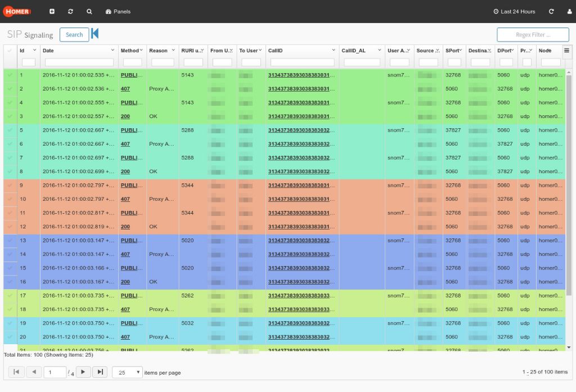Open the search magnifier icon in top bar
The height and width of the screenshot is (392, 576).
[x=89, y=11]
